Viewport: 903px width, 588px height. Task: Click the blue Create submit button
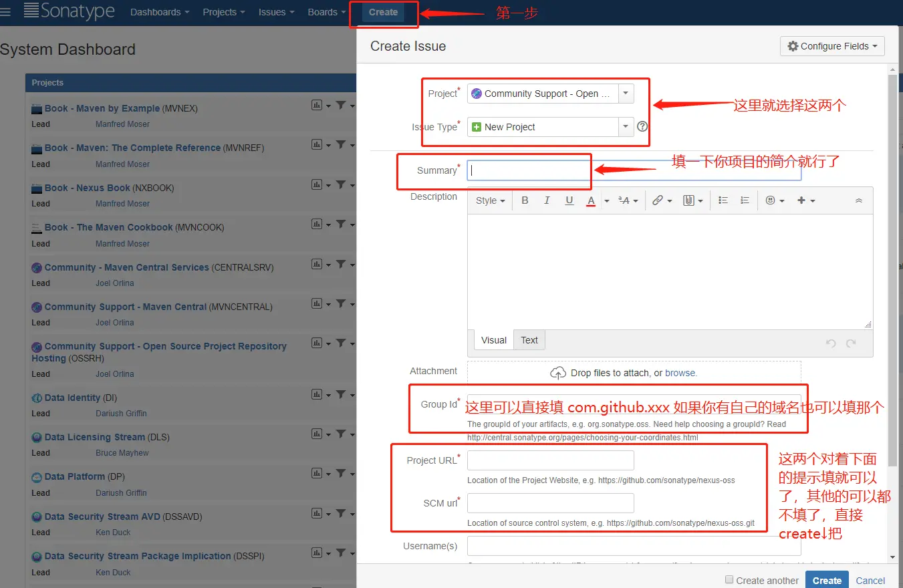(827, 580)
